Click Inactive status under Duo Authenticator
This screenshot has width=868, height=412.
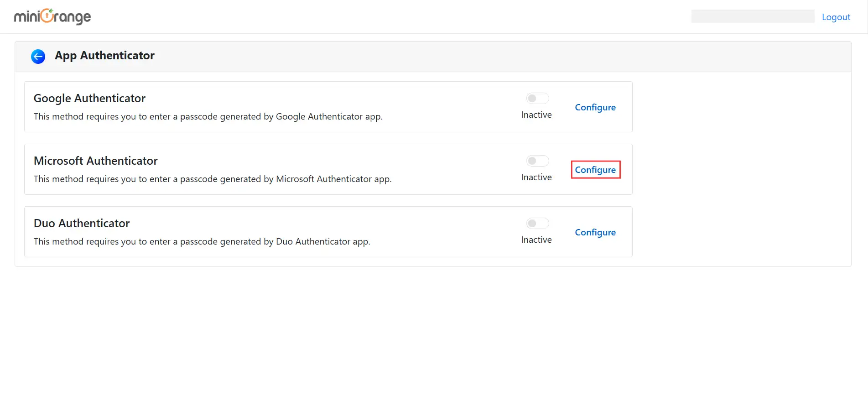(x=536, y=240)
